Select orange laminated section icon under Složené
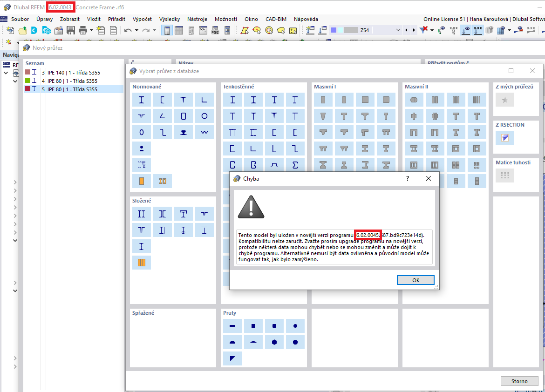Screen dimensions: 545x392 point(142,263)
